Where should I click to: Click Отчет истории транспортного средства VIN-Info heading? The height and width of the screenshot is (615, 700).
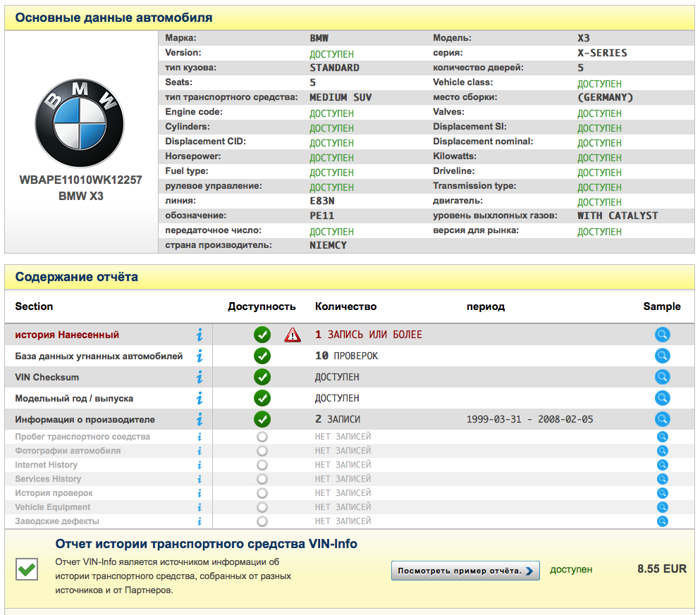point(207,544)
